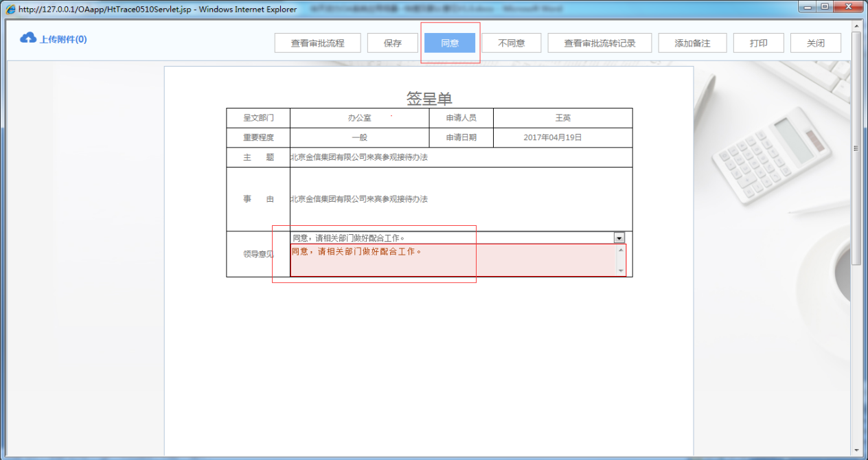The width and height of the screenshot is (868, 460).
Task: Click the upload attachment cloud icon
Action: tap(29, 38)
